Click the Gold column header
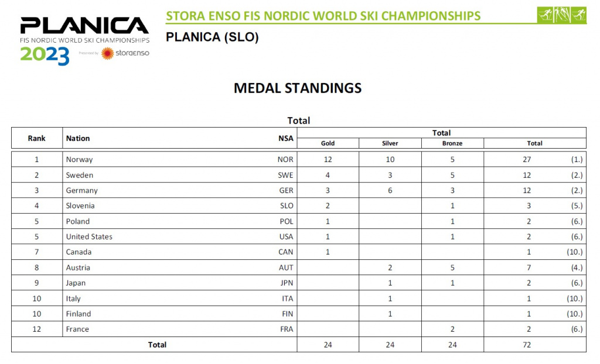The height and width of the screenshot is (364, 600). [x=328, y=143]
